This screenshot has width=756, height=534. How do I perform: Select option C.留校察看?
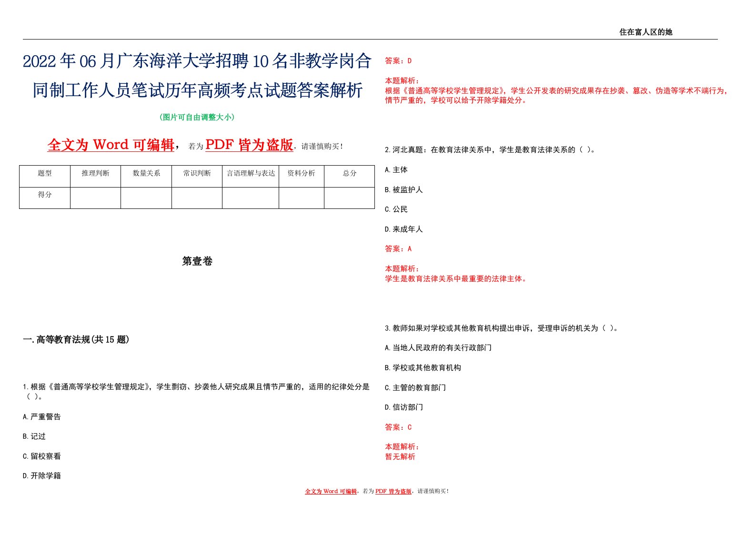(x=42, y=456)
